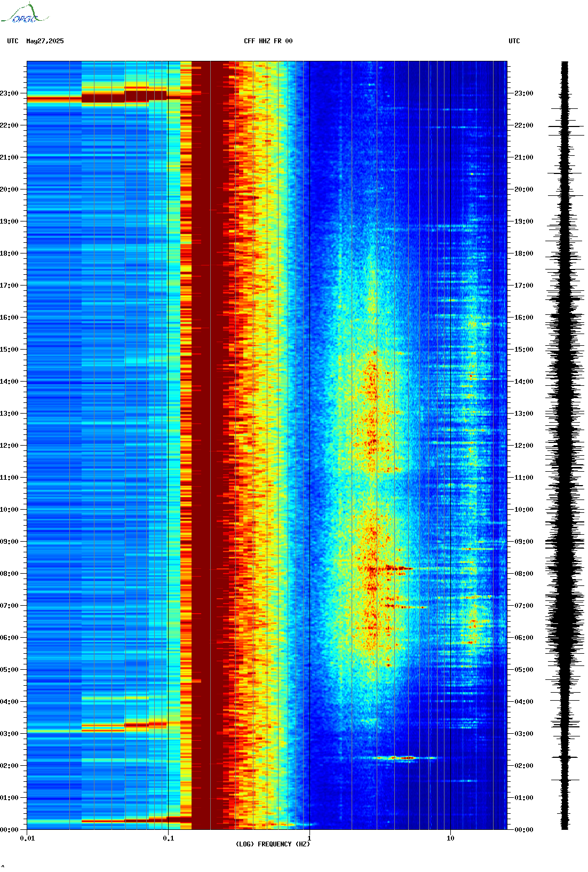Click the right-axis 18:00 time label
Image resolution: width=588 pixels, height=872 pixels.
point(524,253)
